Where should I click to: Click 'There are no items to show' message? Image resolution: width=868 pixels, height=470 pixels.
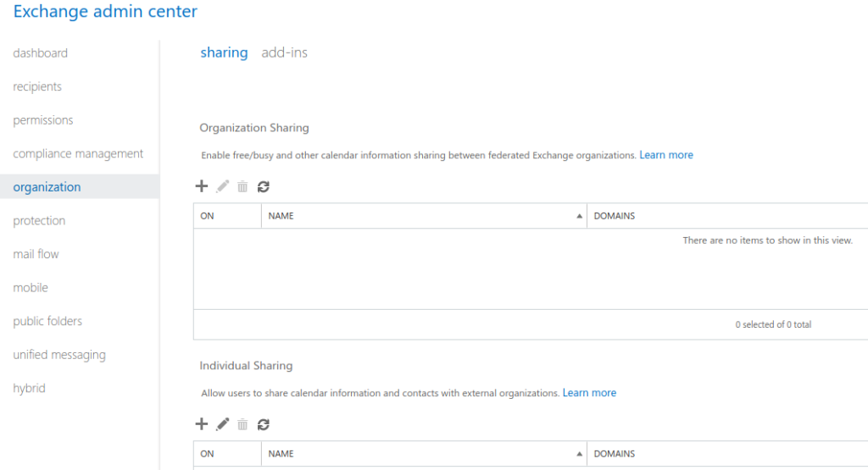[x=767, y=241]
